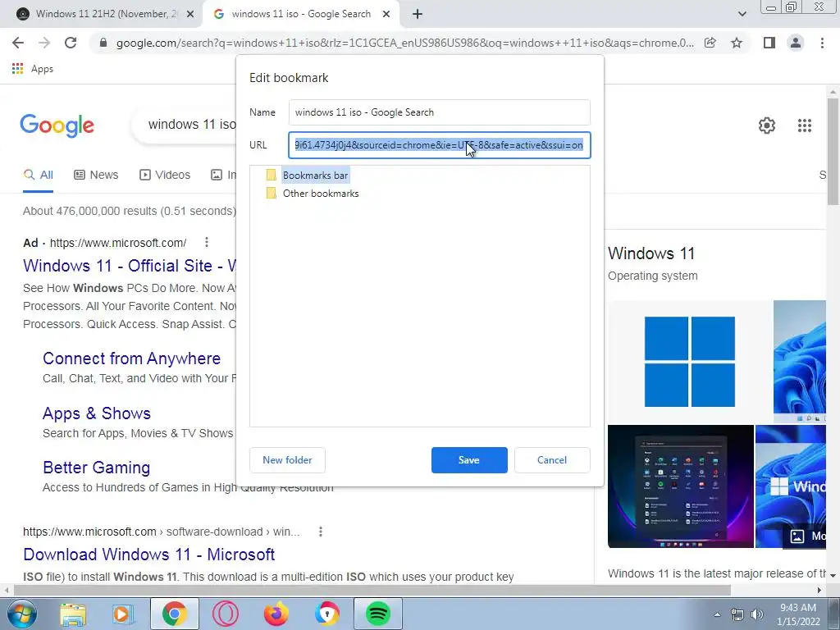This screenshot has height=630, width=840.
Task: Open the Chrome profile avatar
Action: (796, 43)
